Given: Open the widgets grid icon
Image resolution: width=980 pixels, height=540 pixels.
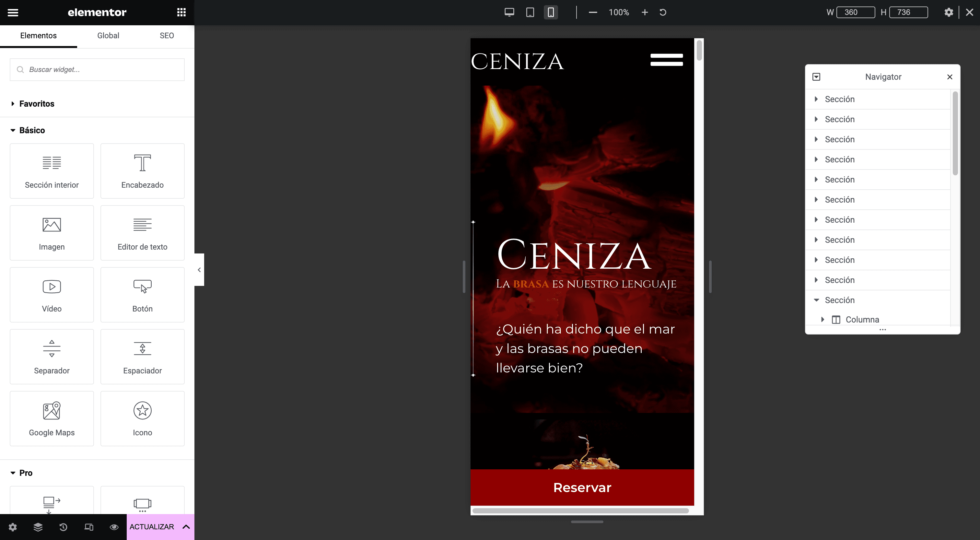Looking at the screenshot, I should tap(181, 13).
